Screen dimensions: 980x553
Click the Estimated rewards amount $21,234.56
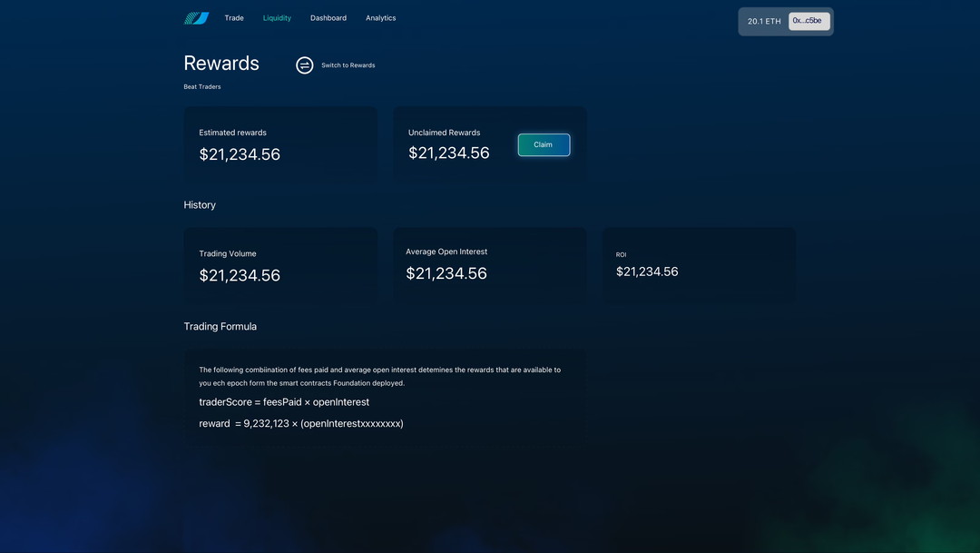point(240,154)
